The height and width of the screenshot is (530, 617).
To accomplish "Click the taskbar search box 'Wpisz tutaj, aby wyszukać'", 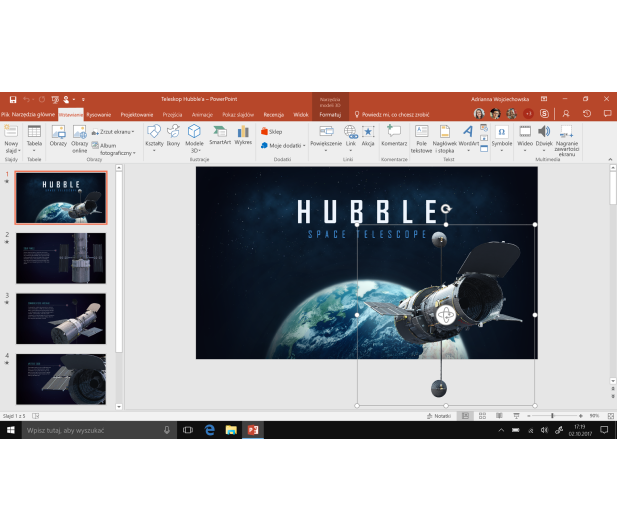I will coord(99,430).
